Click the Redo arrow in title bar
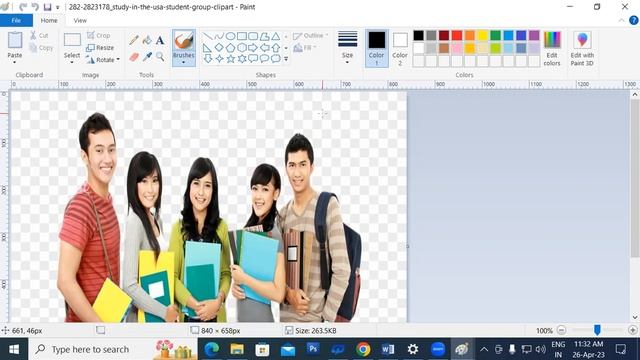The image size is (640, 360). point(35,7)
